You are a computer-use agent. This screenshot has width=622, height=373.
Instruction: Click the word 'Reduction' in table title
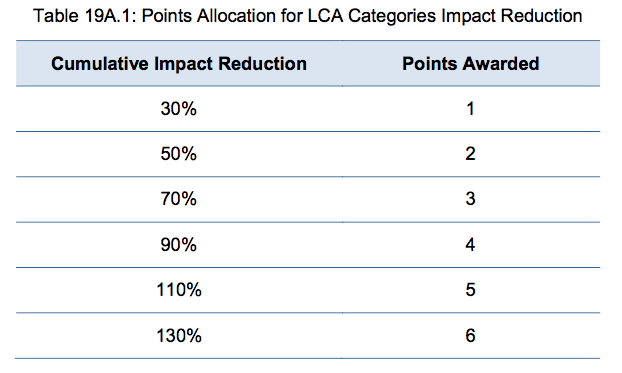tap(541, 16)
